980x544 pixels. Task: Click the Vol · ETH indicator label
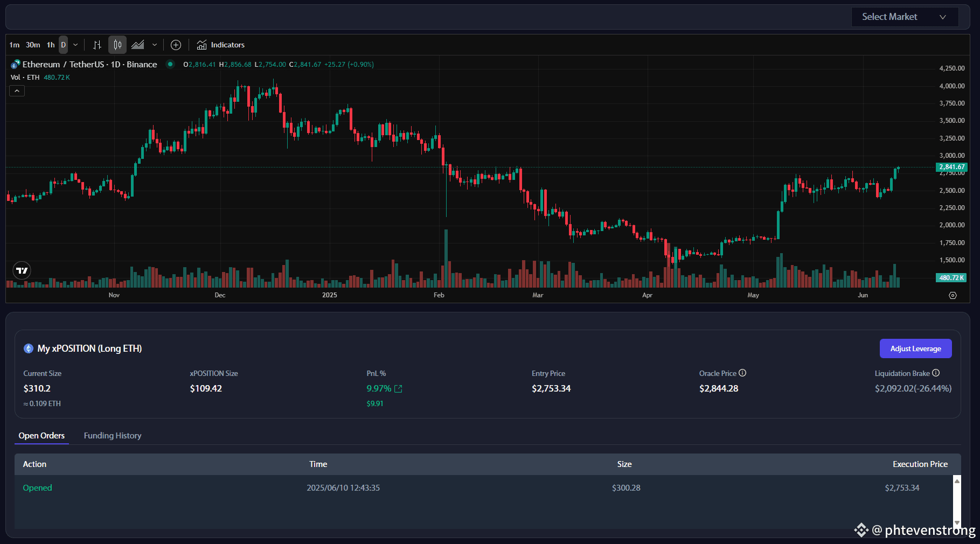tap(25, 78)
